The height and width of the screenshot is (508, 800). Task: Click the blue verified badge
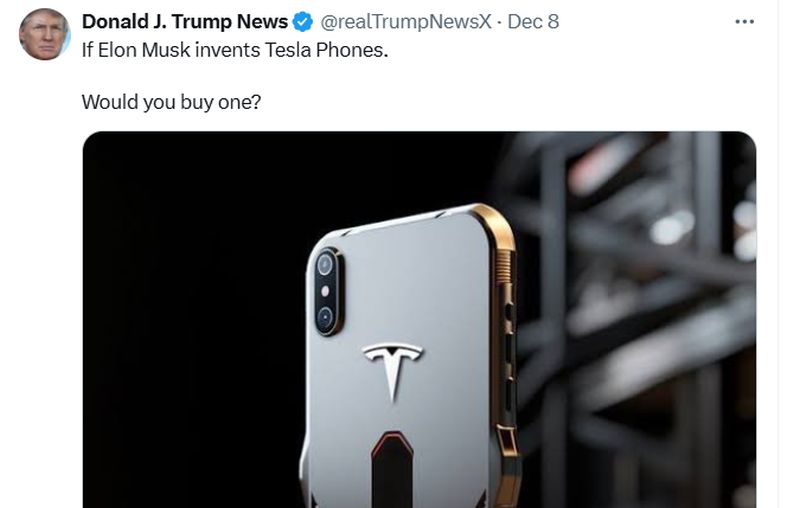(304, 22)
